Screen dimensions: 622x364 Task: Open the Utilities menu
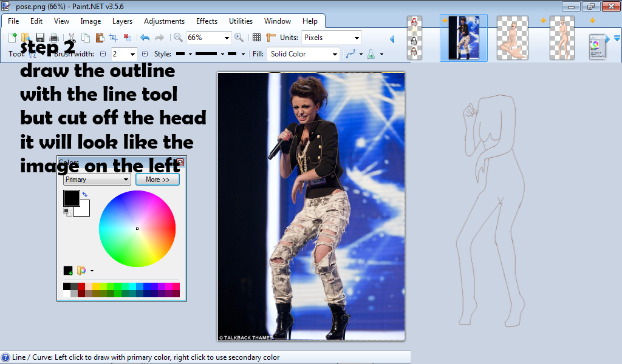coord(241,21)
